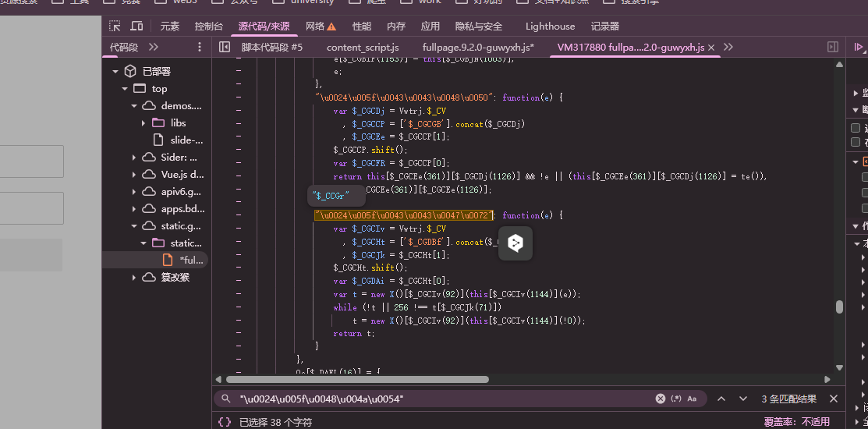Click the search magnifier icon
The image size is (868, 429).
pyautogui.click(x=225, y=399)
